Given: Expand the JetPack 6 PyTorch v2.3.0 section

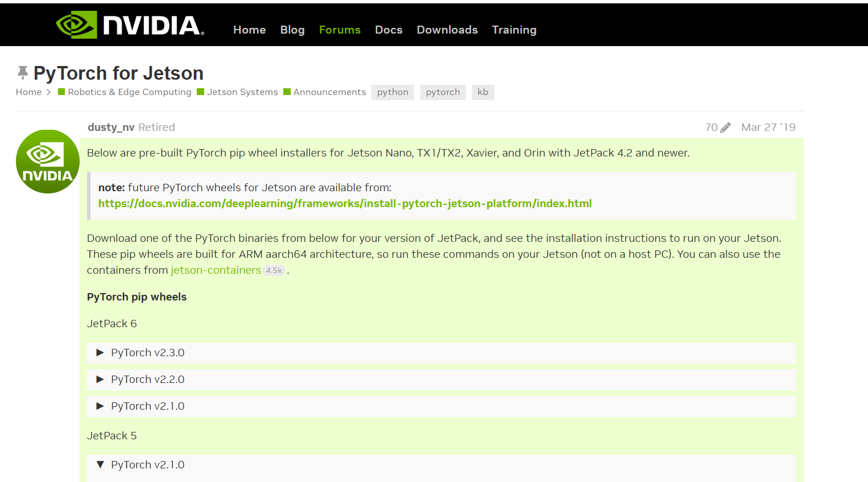Looking at the screenshot, I should tap(441, 353).
